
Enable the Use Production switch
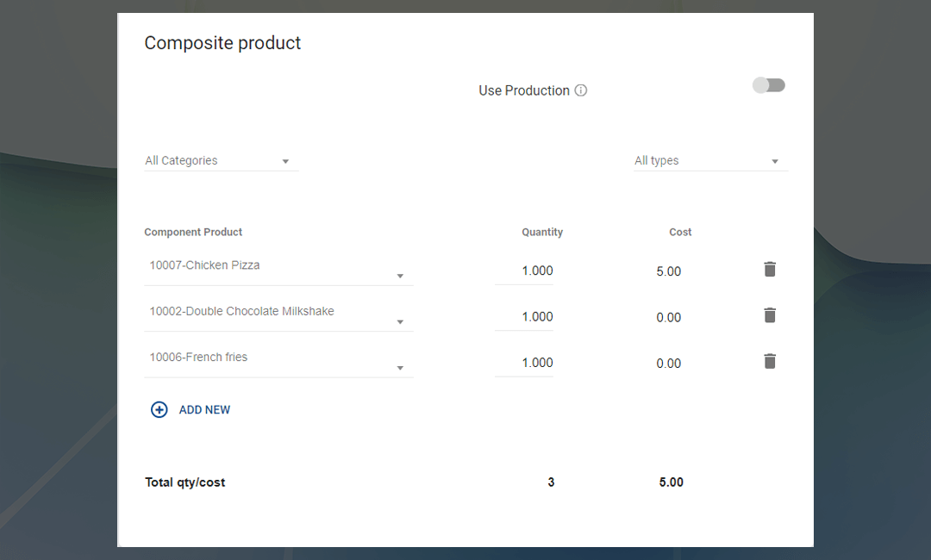768,85
